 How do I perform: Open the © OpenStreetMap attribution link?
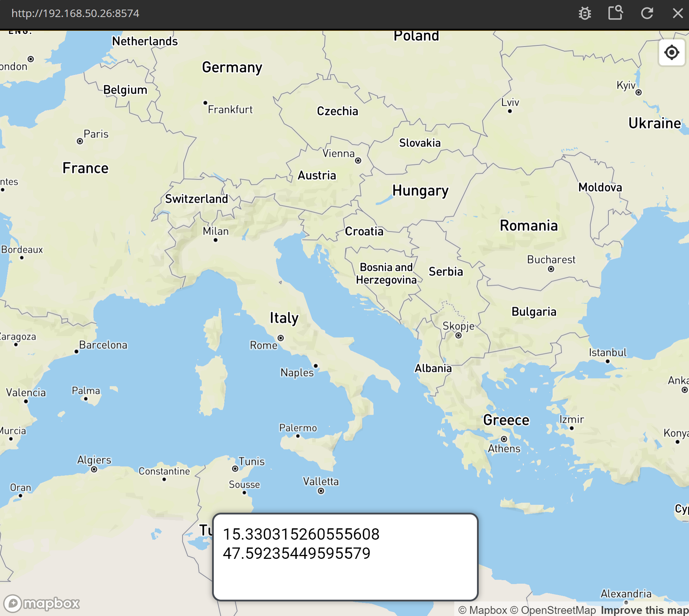coord(553,610)
